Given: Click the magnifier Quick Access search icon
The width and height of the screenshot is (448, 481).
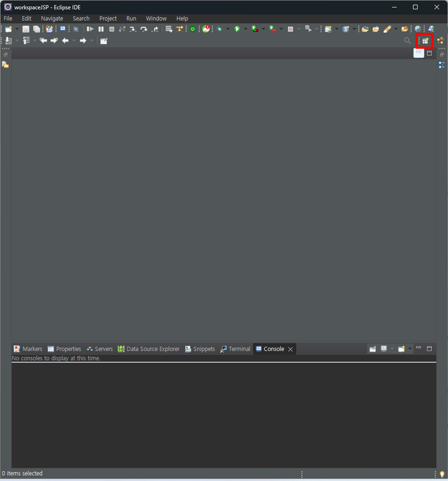Looking at the screenshot, I should 407,41.
